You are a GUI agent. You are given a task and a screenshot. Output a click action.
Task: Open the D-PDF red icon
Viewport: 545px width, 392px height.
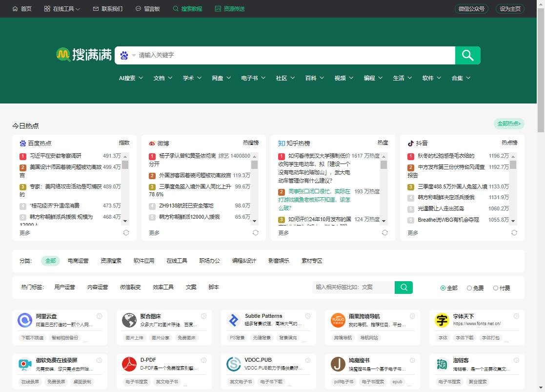(129, 364)
